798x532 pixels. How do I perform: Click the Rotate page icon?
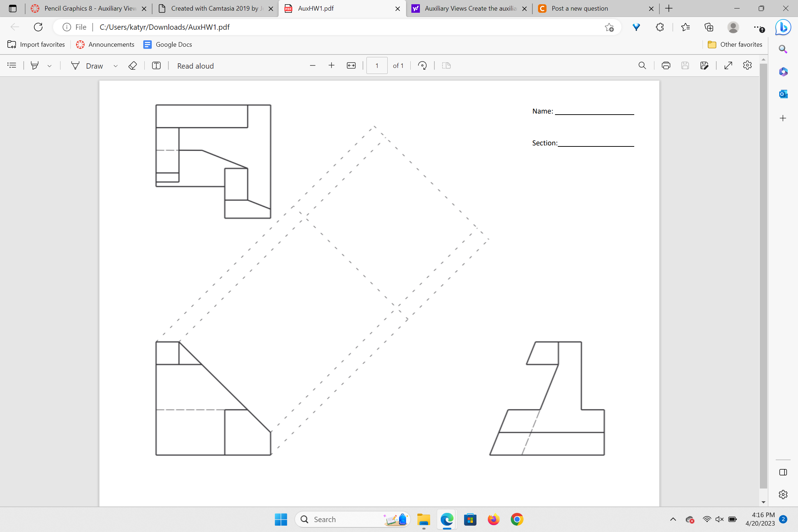coord(422,66)
